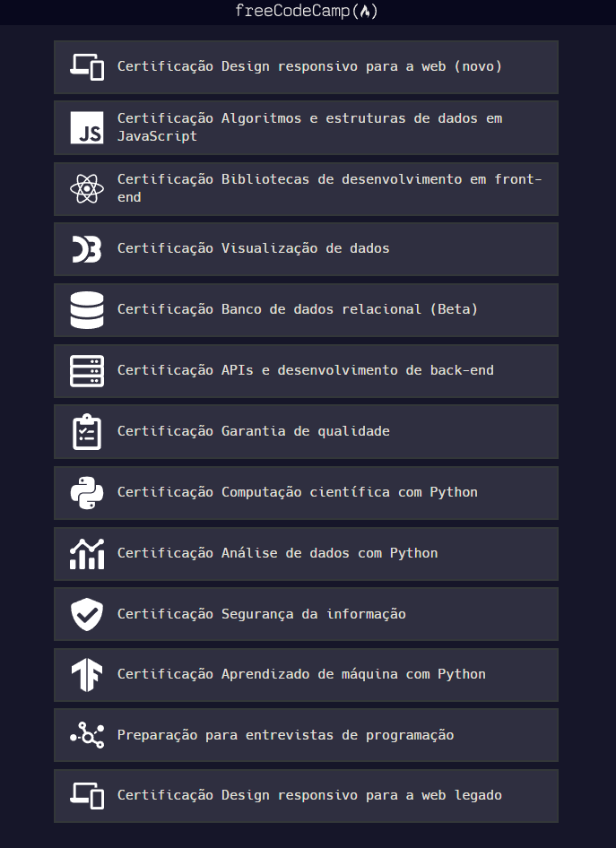Open Certificação Visualização de dados
Image resolution: width=616 pixels, height=848 pixels.
306,249
